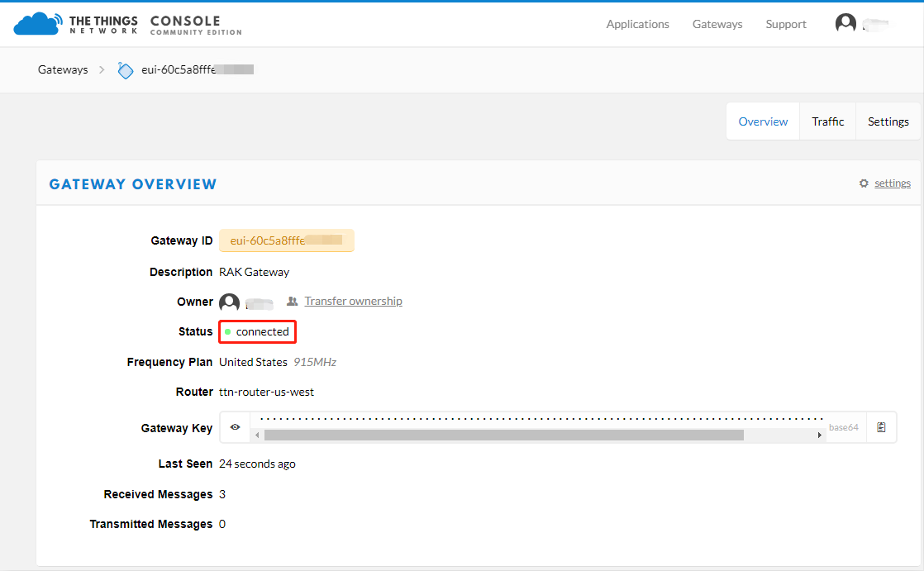Click the 'connected' status text
This screenshot has width=924, height=571.
click(262, 331)
